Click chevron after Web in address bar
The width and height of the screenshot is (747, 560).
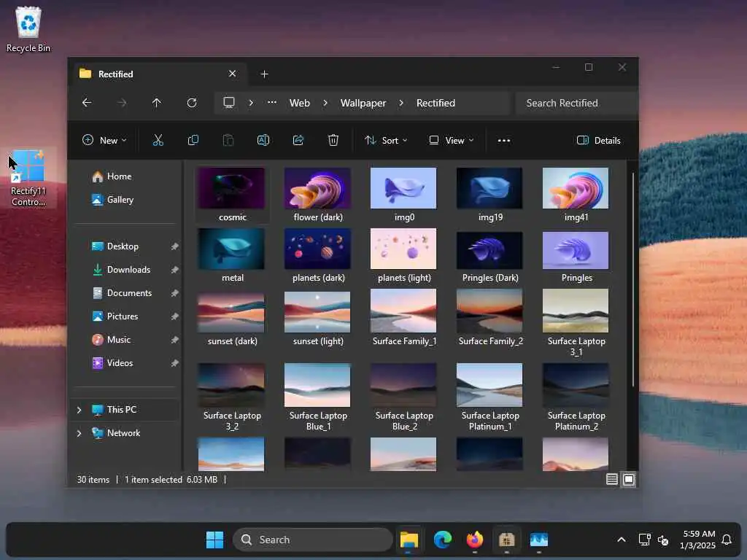(x=325, y=103)
